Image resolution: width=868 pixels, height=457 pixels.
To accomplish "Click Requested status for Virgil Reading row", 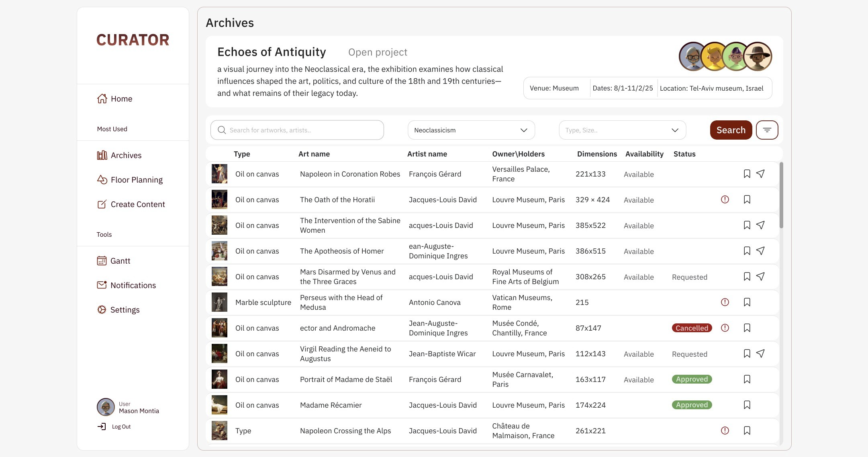I will 690,354.
